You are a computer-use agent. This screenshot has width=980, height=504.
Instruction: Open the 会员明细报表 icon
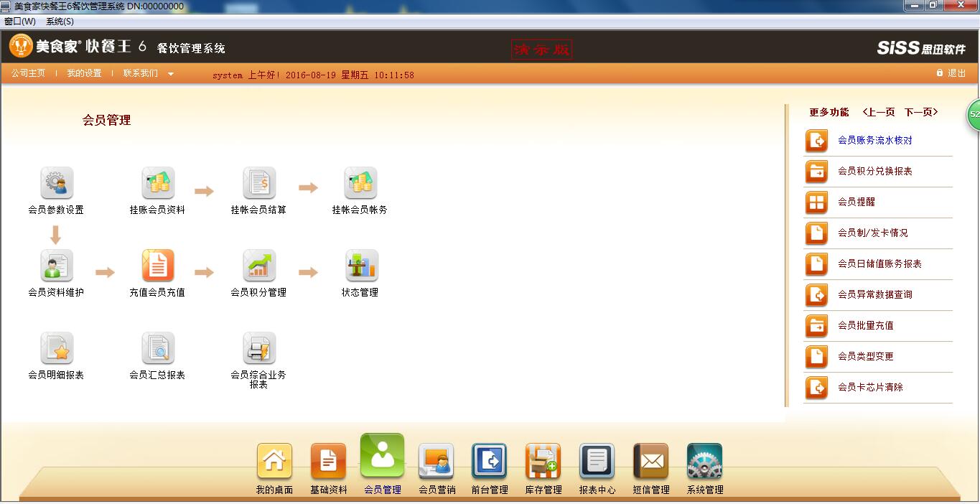coord(56,349)
